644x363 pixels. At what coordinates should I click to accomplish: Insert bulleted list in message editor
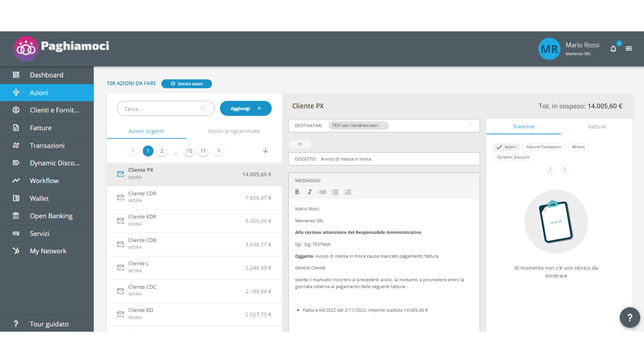tap(335, 192)
